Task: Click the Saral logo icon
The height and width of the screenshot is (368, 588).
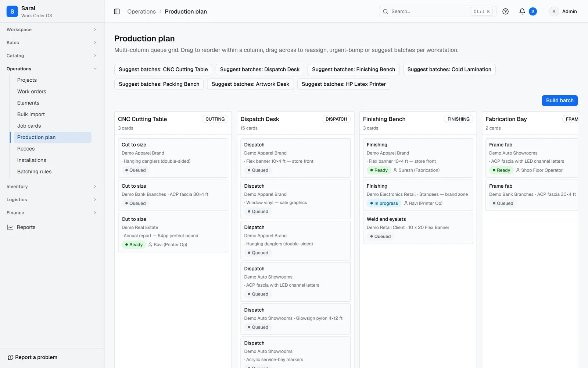Action: (12, 11)
